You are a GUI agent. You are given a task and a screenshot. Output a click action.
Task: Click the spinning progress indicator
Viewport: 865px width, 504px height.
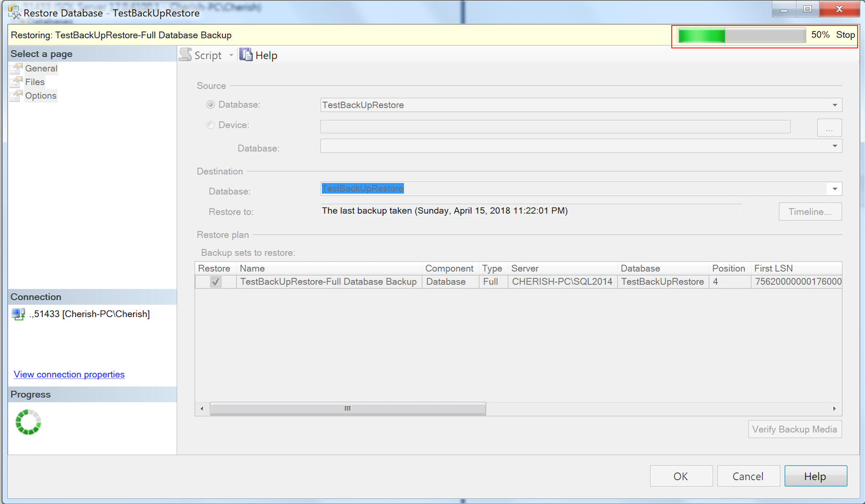coord(28,422)
